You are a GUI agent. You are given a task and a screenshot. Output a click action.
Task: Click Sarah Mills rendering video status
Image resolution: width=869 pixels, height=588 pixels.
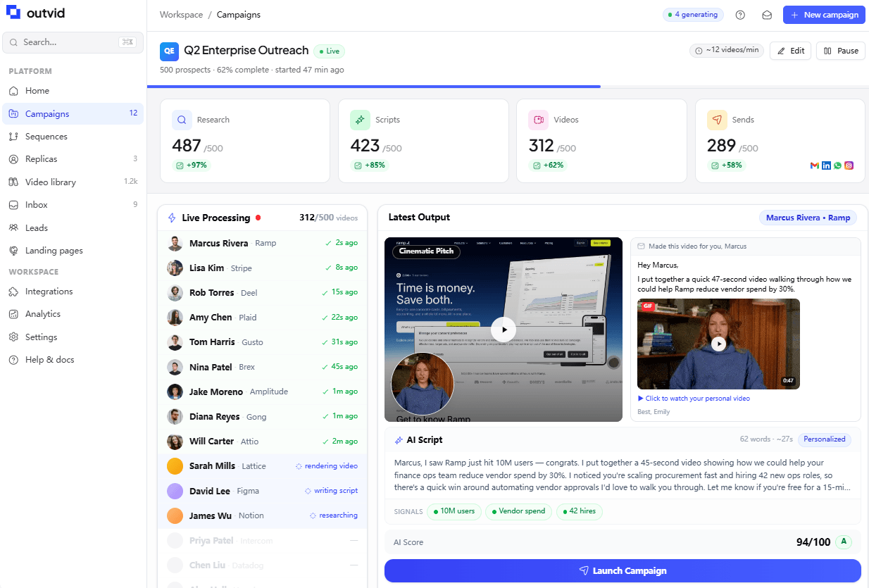327,466
